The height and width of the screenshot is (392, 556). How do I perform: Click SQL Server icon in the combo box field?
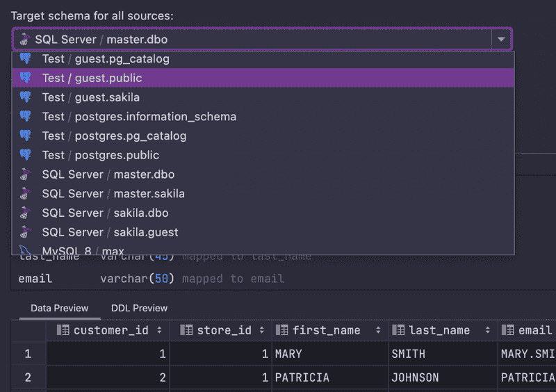(25, 39)
